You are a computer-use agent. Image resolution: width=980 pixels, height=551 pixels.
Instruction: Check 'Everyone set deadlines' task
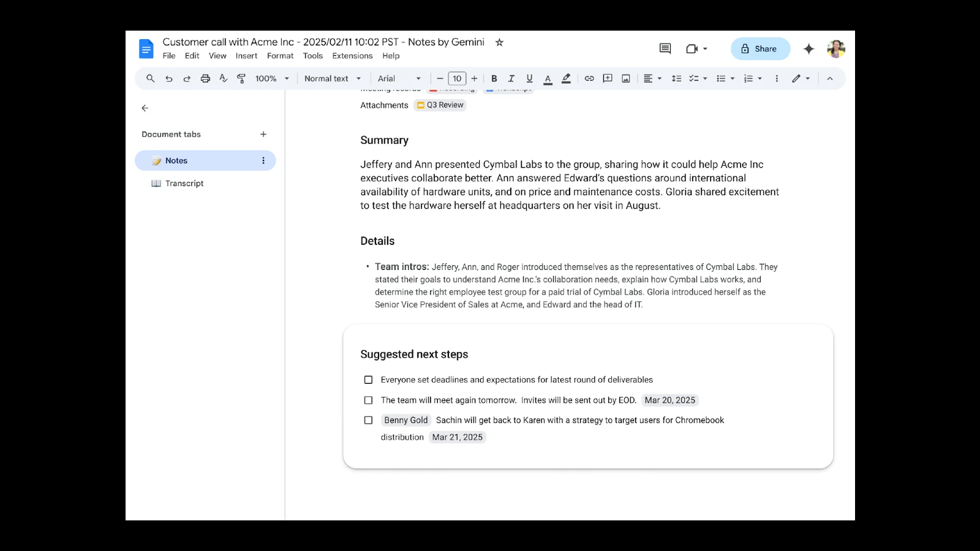tap(368, 380)
